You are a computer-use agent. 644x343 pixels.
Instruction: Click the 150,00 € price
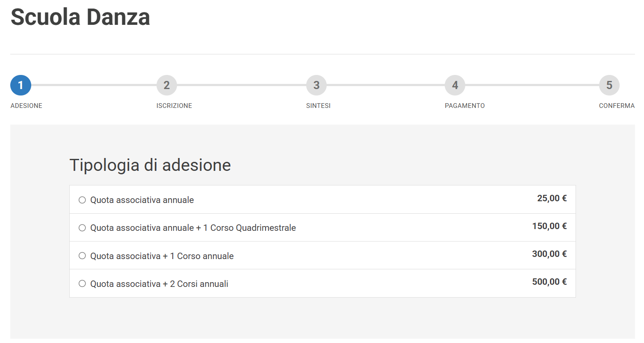tap(549, 226)
